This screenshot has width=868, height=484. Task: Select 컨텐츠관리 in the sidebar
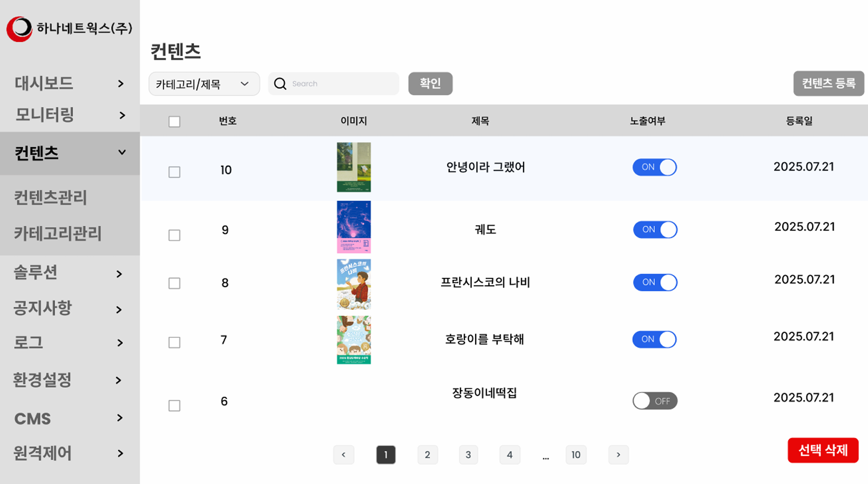(51, 198)
